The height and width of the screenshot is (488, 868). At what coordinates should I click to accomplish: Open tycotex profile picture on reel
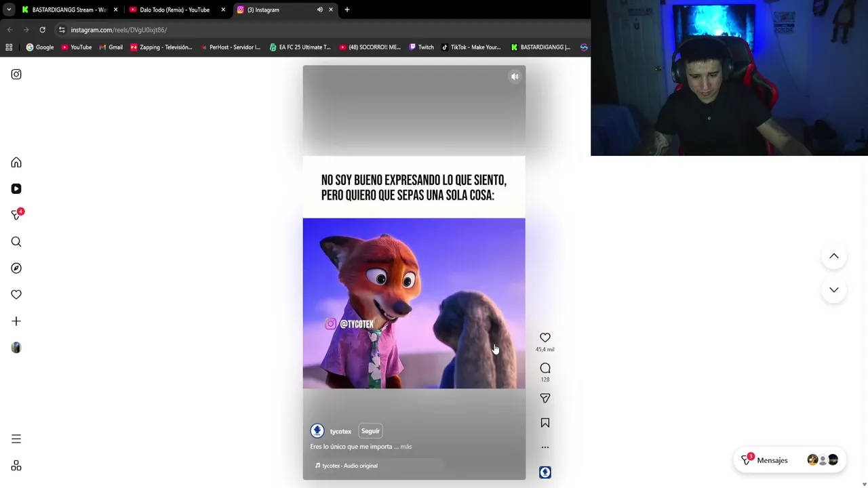[x=317, y=431]
